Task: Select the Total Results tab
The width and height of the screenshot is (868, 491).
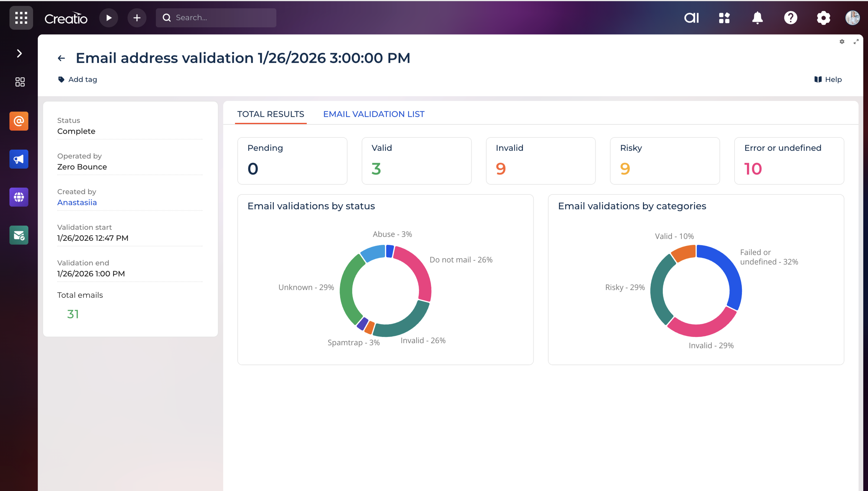Action: click(x=270, y=114)
